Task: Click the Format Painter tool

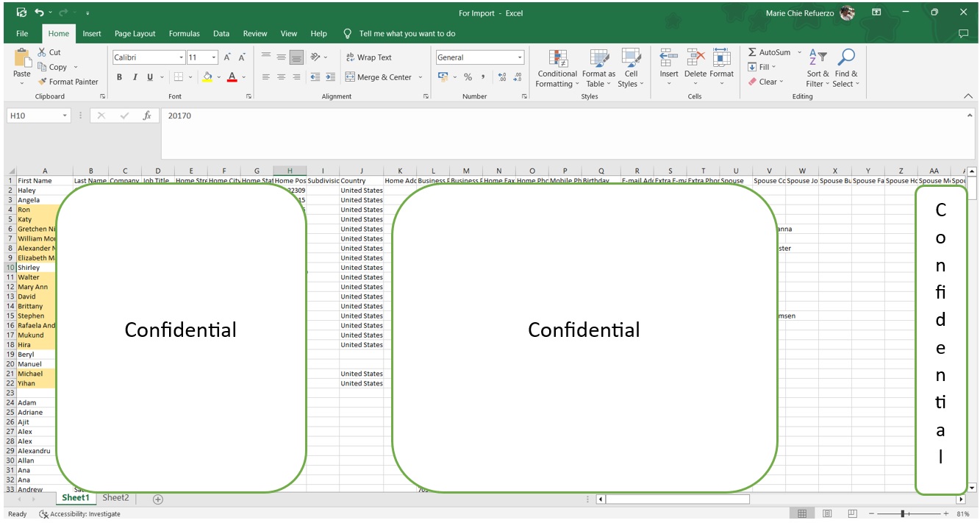Action: coord(68,82)
